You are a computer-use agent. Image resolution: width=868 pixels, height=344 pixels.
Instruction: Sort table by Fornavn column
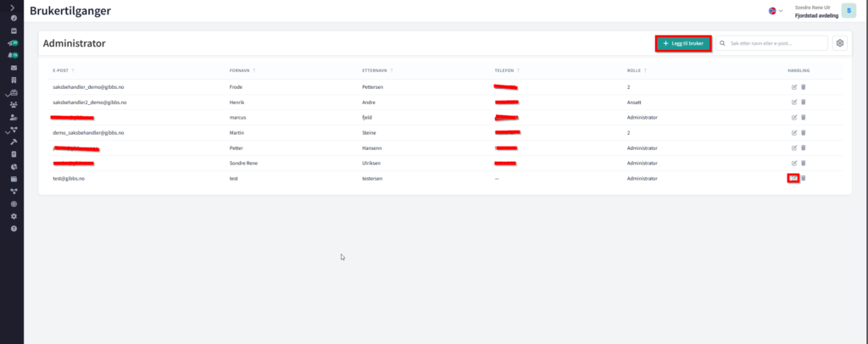click(x=242, y=70)
